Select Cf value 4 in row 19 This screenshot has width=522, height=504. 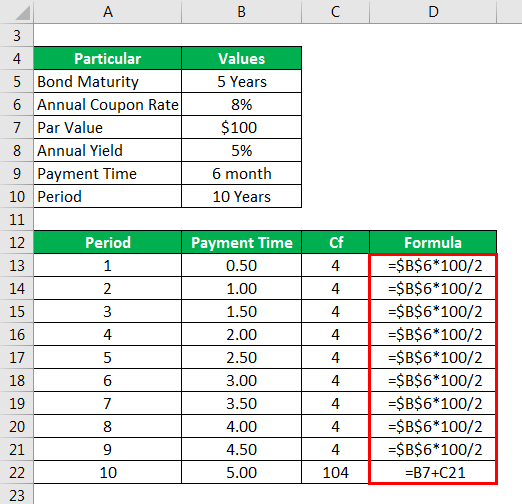tap(335, 403)
